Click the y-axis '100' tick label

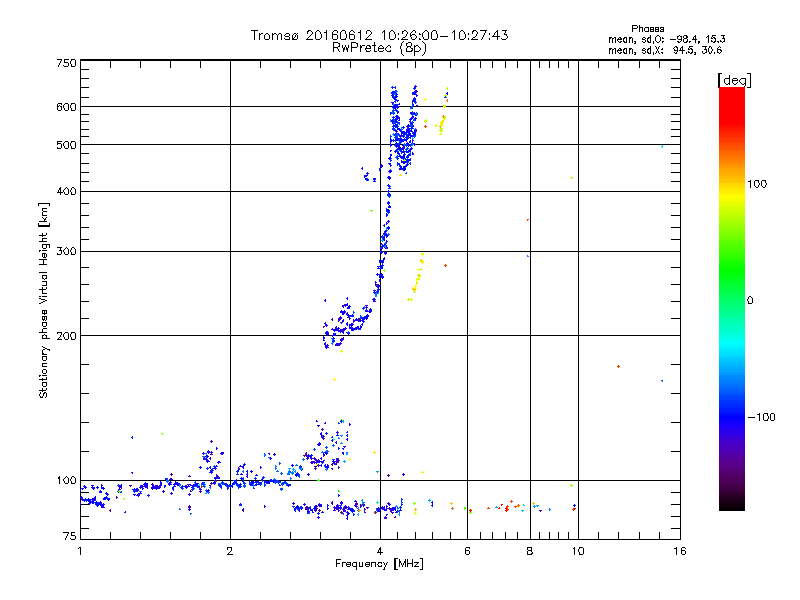(x=66, y=480)
